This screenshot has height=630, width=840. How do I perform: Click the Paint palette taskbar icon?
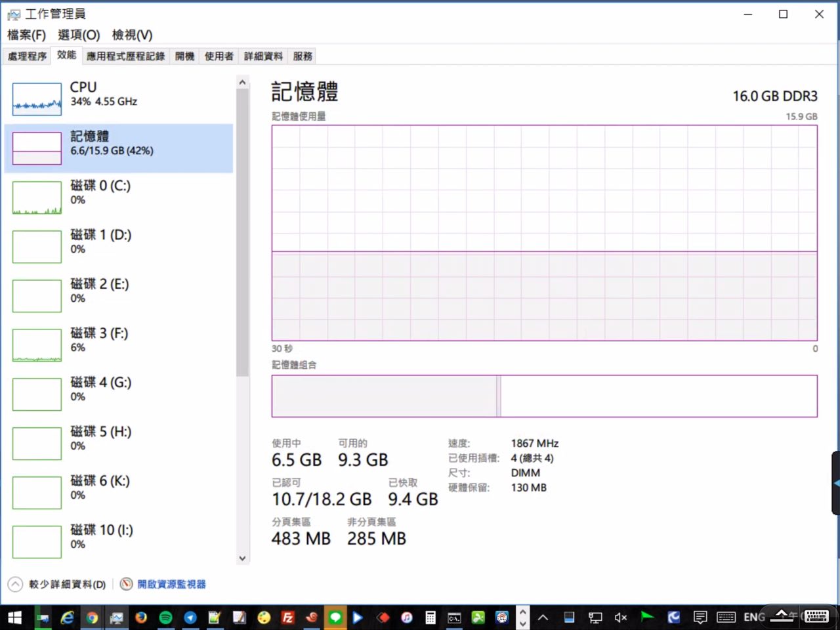click(x=264, y=618)
